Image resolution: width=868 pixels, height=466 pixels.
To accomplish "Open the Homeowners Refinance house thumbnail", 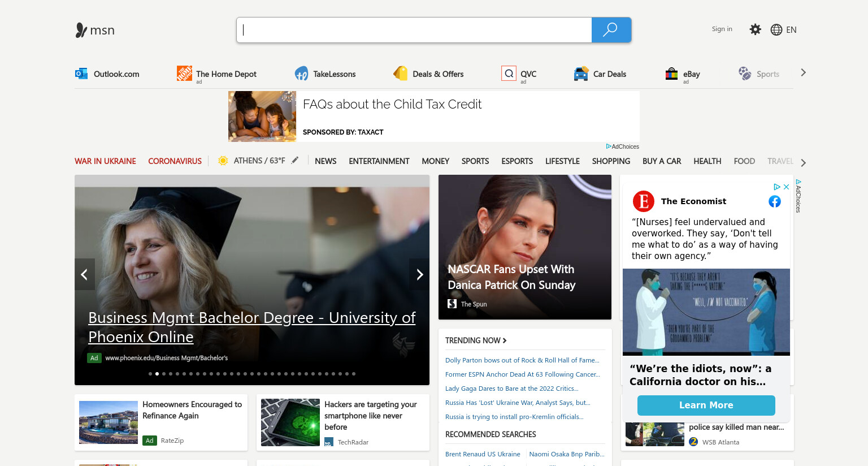I will (108, 422).
